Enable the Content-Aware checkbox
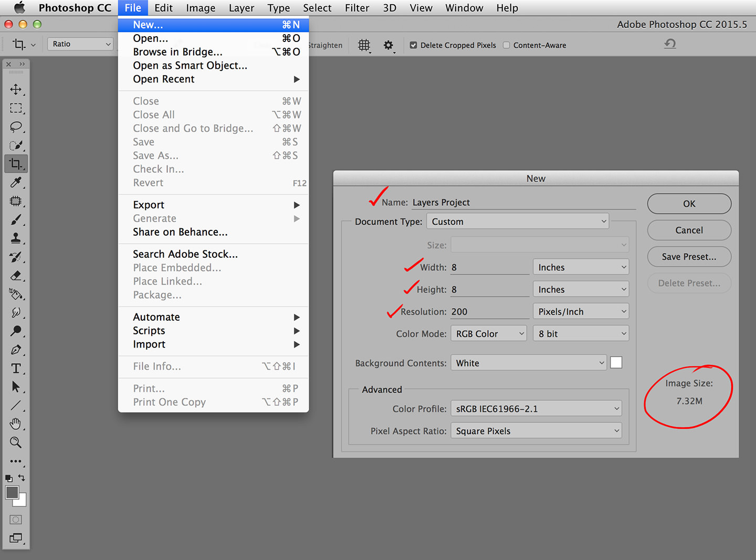 (507, 46)
